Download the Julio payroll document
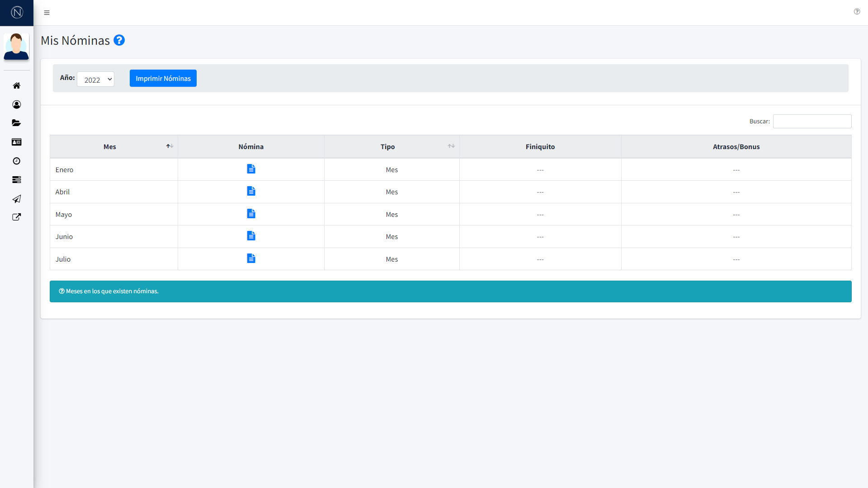The height and width of the screenshot is (488, 868). (251, 258)
